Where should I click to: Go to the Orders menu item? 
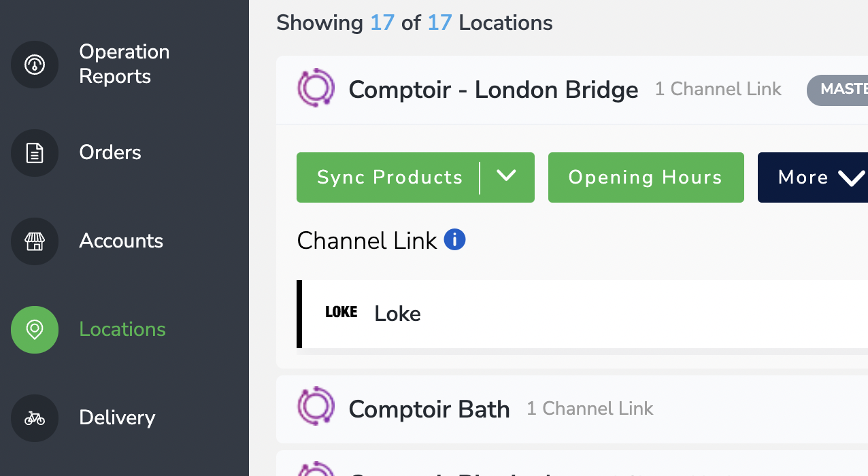[110, 152]
